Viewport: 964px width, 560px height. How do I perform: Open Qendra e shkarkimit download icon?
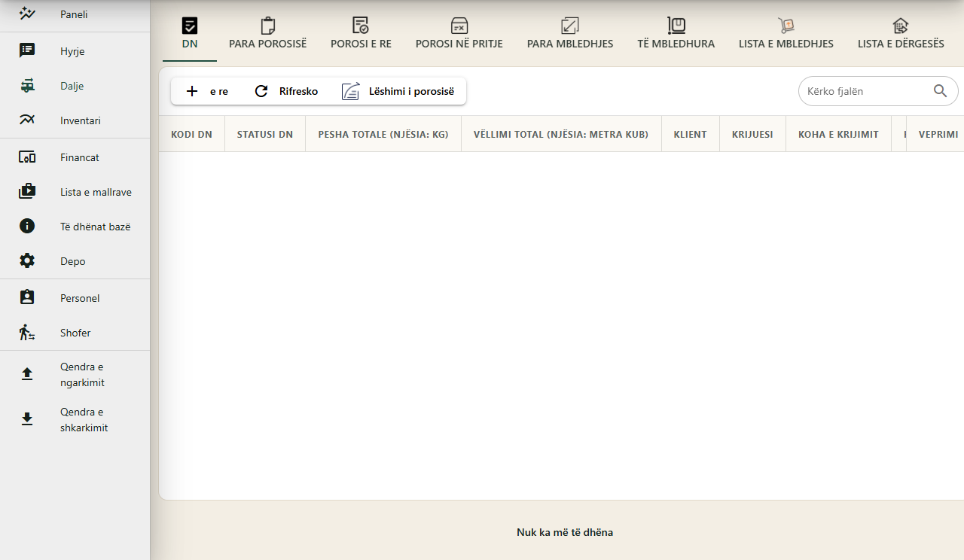click(x=27, y=419)
